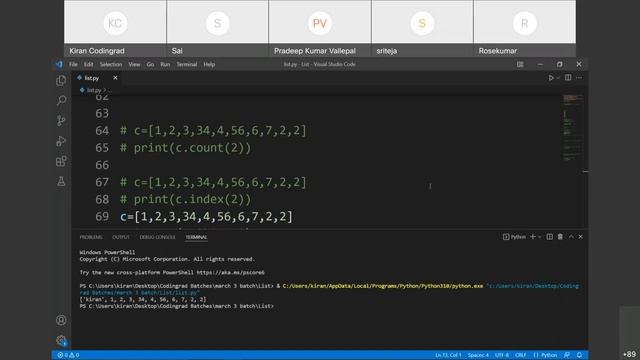Maximize the panel with up chevron
640x360 pixels.
tap(571, 237)
